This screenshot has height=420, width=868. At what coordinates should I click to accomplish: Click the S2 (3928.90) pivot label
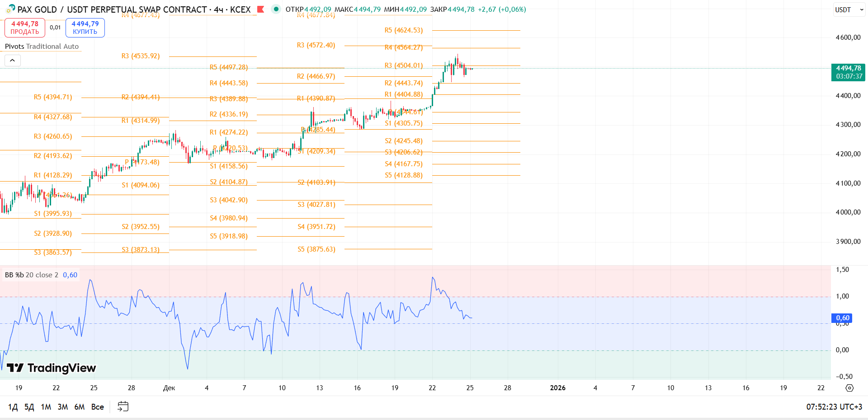pos(53,233)
